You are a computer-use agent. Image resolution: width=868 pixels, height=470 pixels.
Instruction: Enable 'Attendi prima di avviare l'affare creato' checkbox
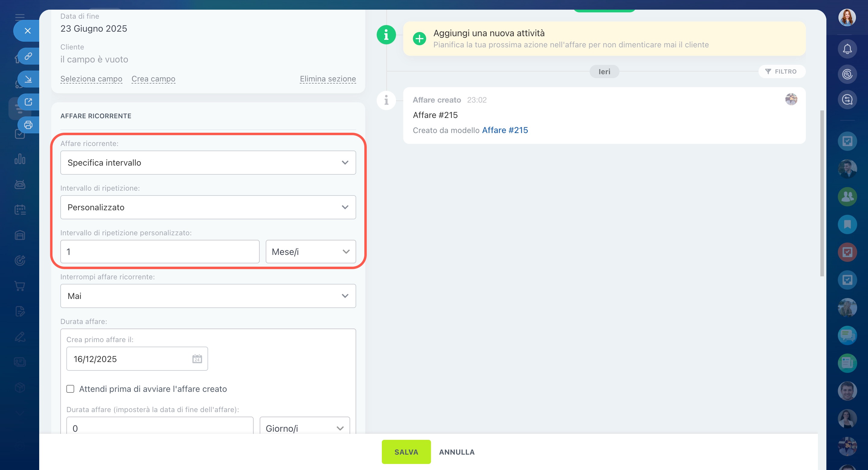[70, 389]
